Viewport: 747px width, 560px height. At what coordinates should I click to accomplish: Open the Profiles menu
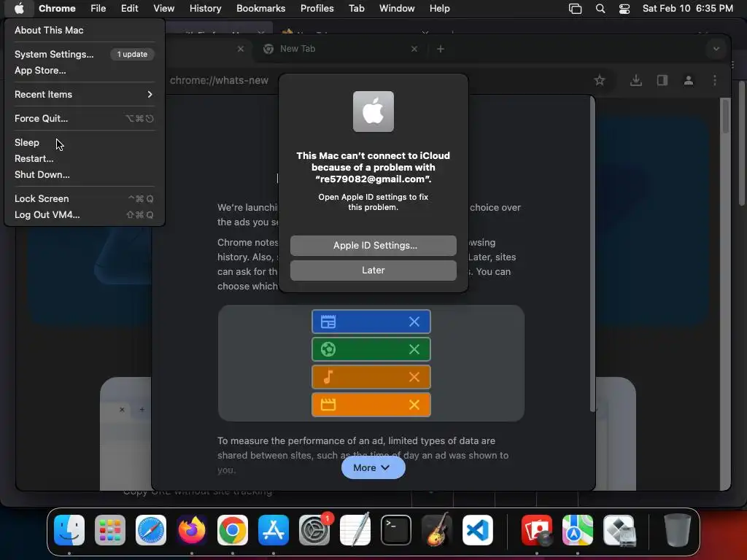317,9
